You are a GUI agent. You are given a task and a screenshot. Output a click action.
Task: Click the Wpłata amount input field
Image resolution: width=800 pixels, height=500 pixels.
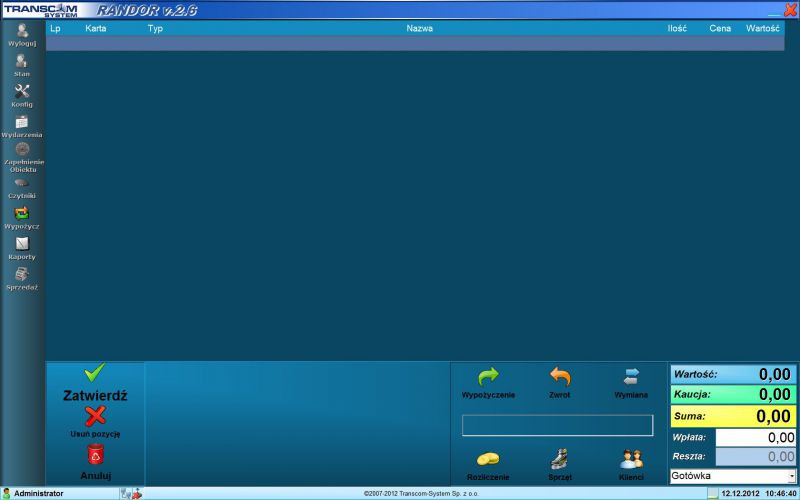tap(756, 437)
